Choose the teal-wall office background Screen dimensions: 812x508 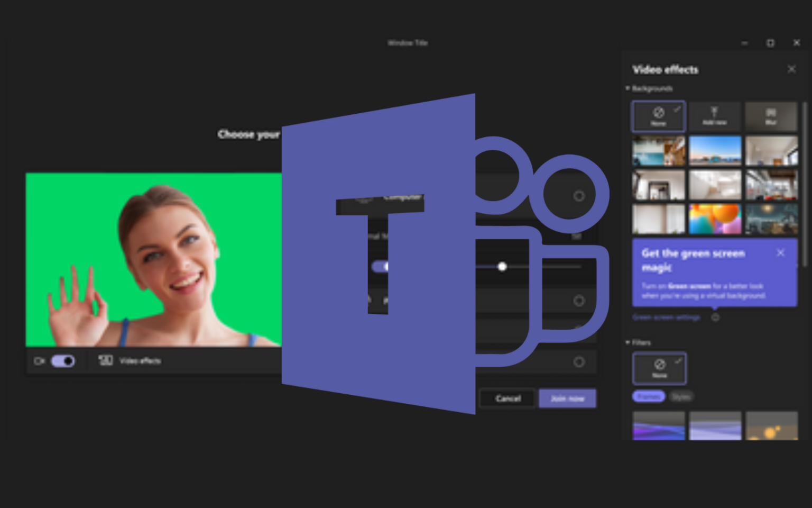(659, 151)
